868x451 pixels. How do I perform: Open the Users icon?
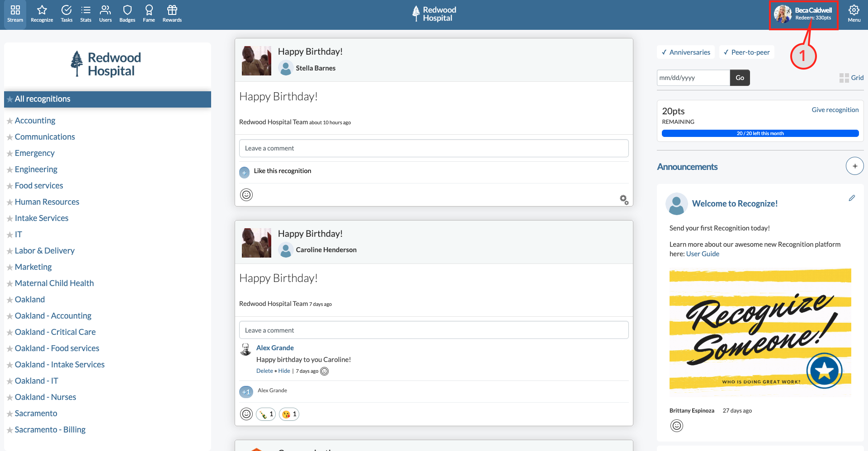pos(105,14)
